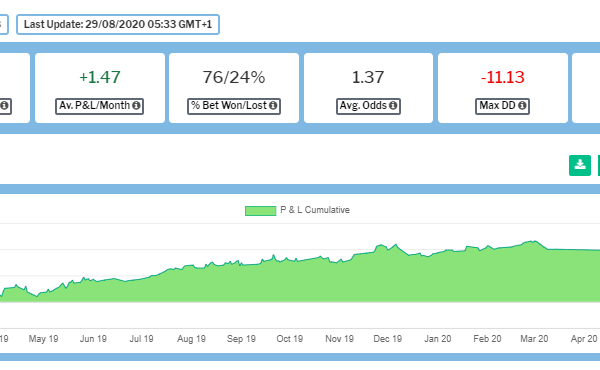Image resolution: width=600 pixels, height=370 pixels.
Task: Click the Jun 19 axis label
Action: 93,339
